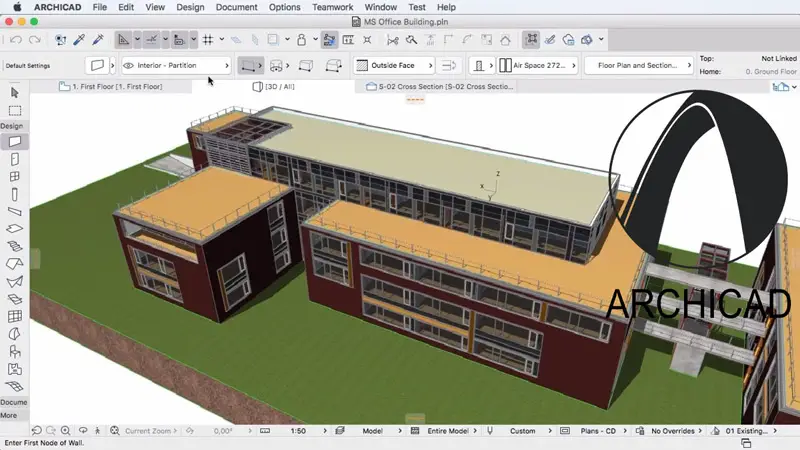Open the 1:50 scale selector
Screen dimensions: 800x450
click(297, 431)
